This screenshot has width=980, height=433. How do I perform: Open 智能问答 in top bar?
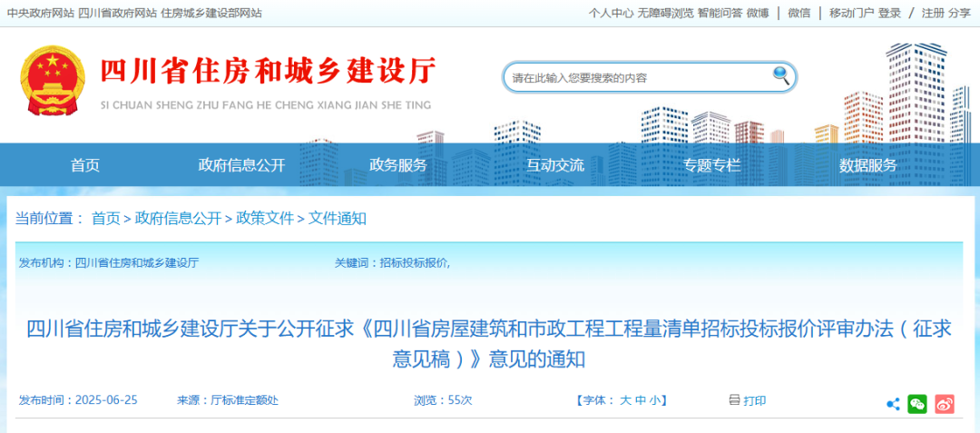720,13
